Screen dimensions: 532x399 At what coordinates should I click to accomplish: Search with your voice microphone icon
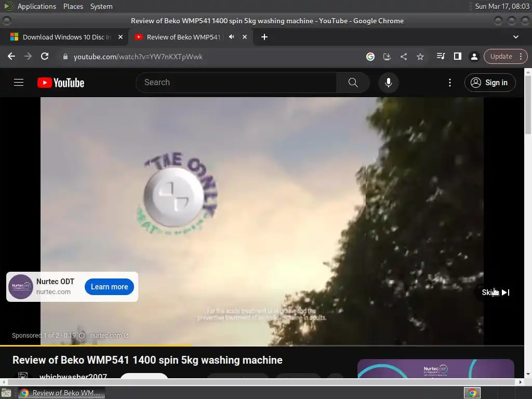(389, 83)
